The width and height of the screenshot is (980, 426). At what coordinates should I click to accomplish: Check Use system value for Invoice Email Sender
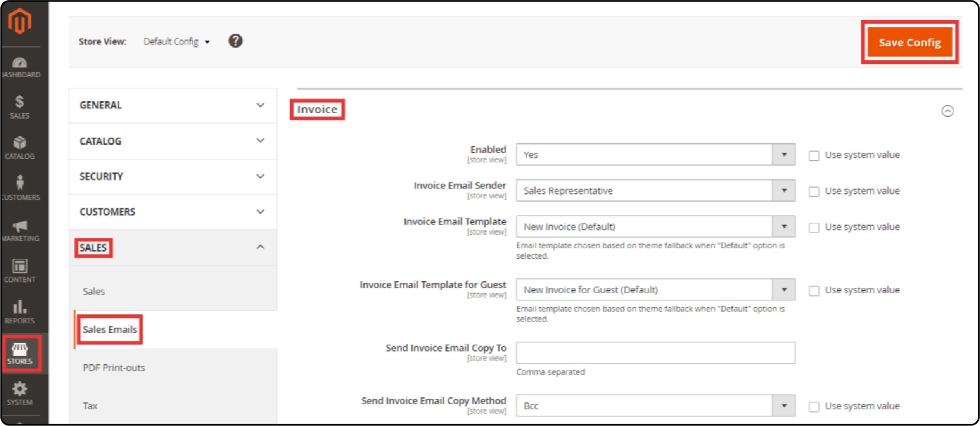coord(814,191)
